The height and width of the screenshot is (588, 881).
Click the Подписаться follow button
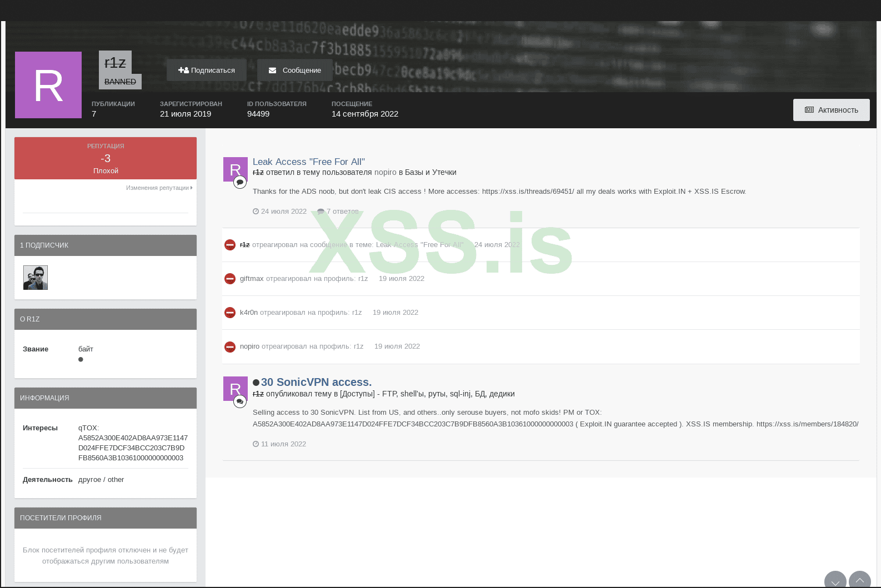point(206,70)
